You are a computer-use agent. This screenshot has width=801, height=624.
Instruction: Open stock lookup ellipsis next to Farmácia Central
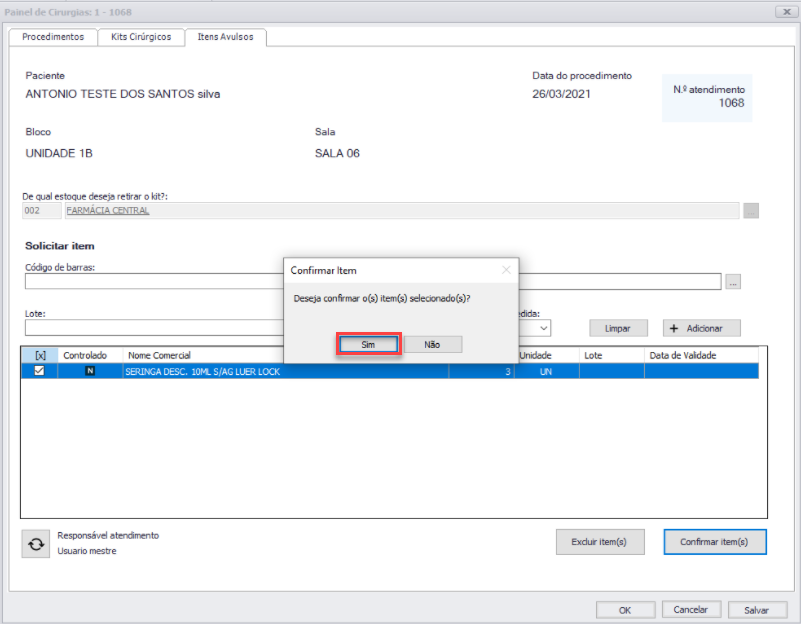750,210
